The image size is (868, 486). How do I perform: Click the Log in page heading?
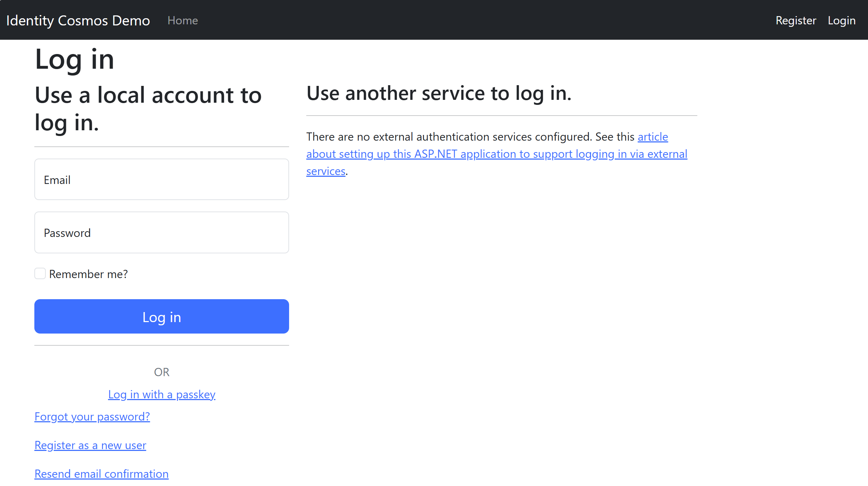pos(74,59)
